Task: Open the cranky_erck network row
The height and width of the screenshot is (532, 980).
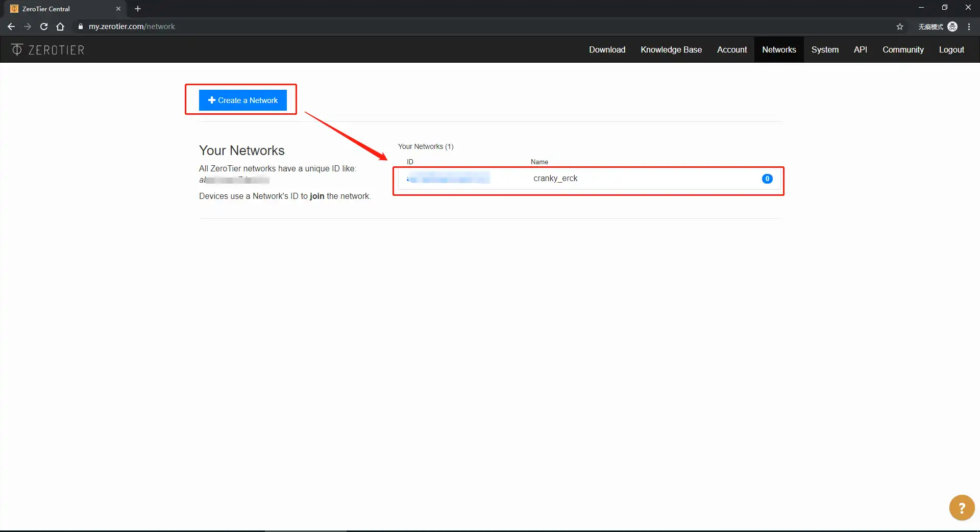Action: [589, 179]
